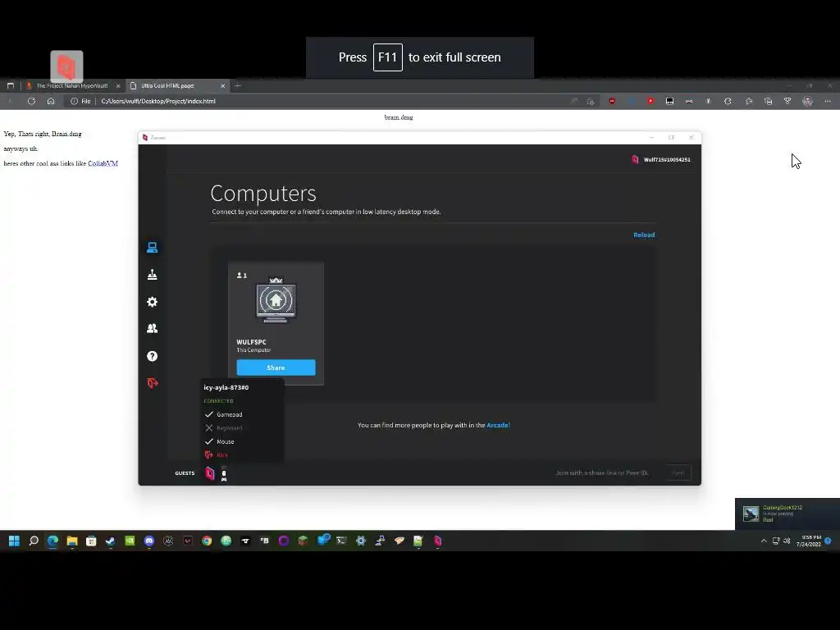Open Microsoft Edge from taskbar
Image resolution: width=840 pixels, height=630 pixels.
(52, 541)
